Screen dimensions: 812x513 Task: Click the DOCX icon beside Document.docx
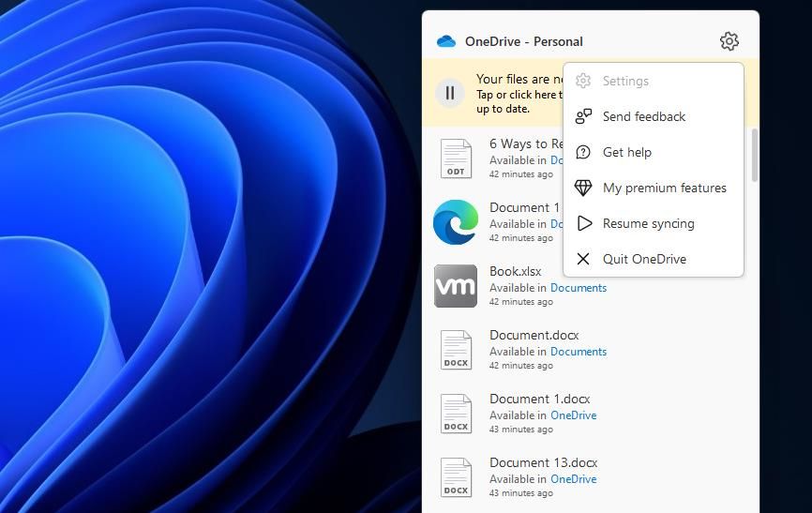456,350
